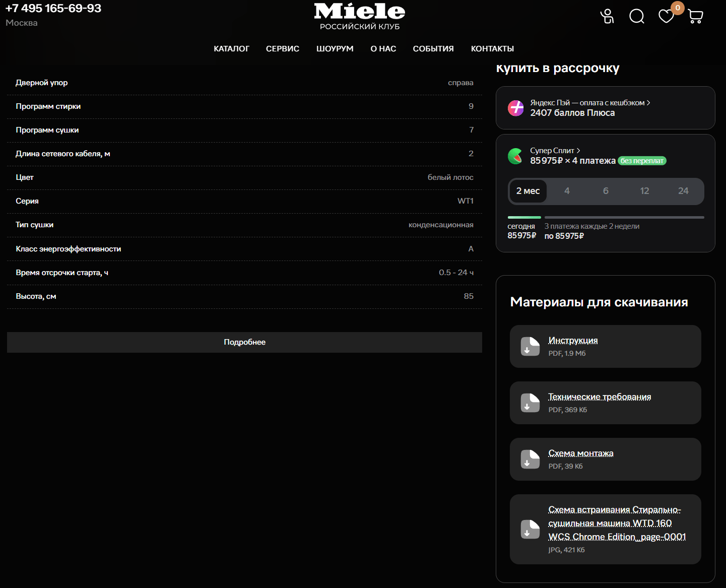Open the СОБЫТИЯ menu item
The image size is (726, 588).
[433, 49]
